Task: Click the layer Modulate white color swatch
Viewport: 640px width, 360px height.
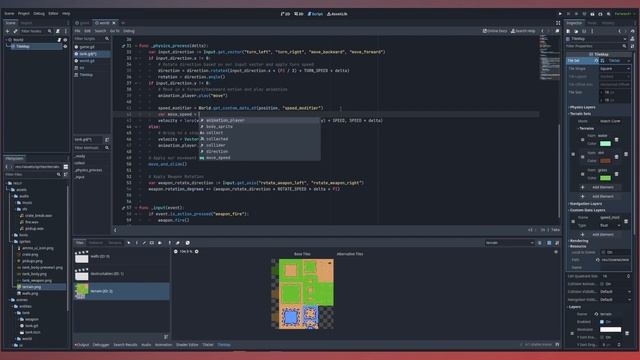Action: click(611, 329)
